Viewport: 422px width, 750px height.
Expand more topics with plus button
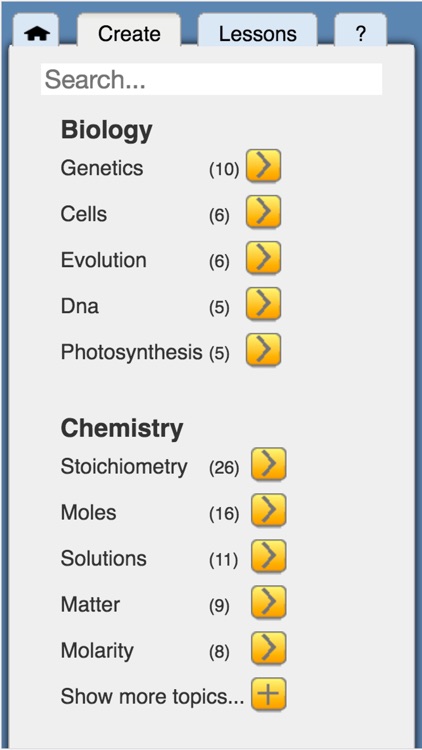point(269,695)
